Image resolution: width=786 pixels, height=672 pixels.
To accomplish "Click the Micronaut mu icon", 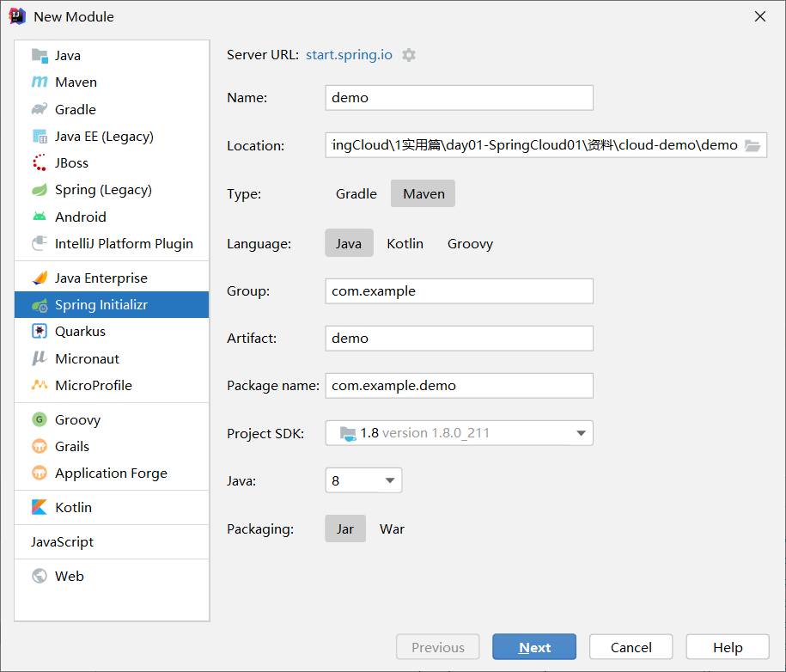I will pos(40,358).
